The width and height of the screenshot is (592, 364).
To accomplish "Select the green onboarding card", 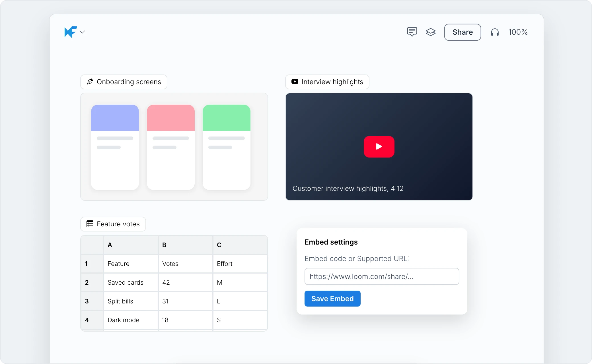I will pyautogui.click(x=227, y=147).
